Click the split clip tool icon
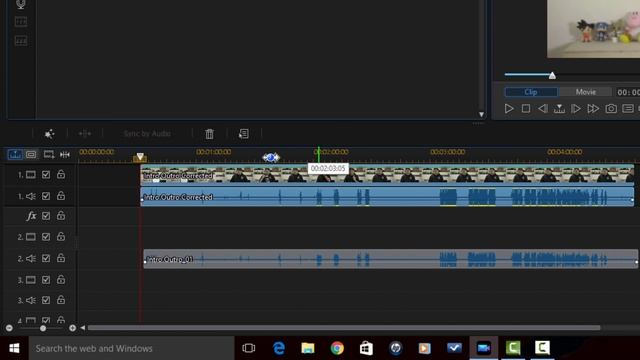Viewport: 640px width, 360px height. pos(84,133)
